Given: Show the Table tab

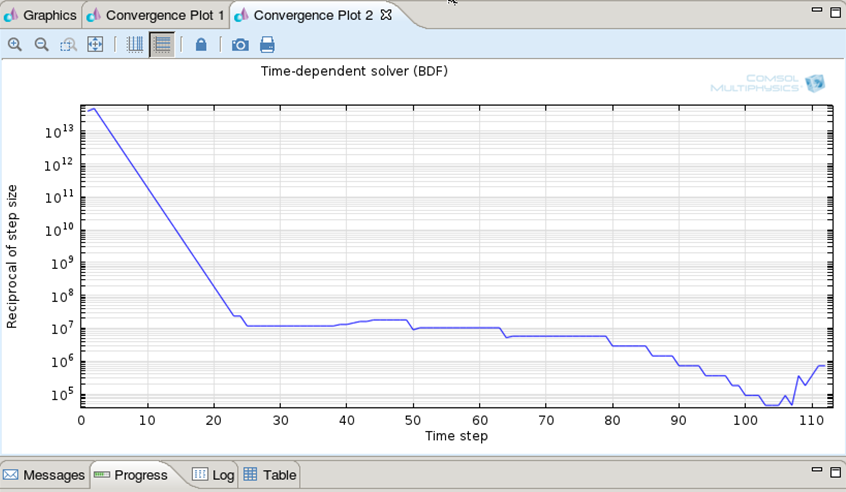Looking at the screenshot, I should 270,475.
